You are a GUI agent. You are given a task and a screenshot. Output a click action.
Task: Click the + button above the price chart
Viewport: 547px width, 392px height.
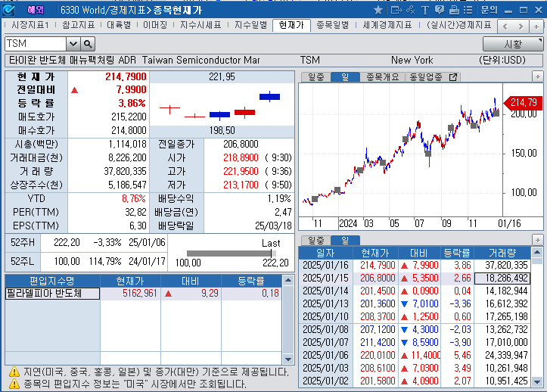coord(538,76)
